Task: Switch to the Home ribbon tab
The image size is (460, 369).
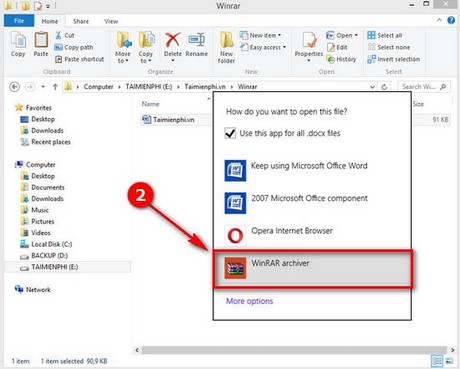Action: click(50, 21)
